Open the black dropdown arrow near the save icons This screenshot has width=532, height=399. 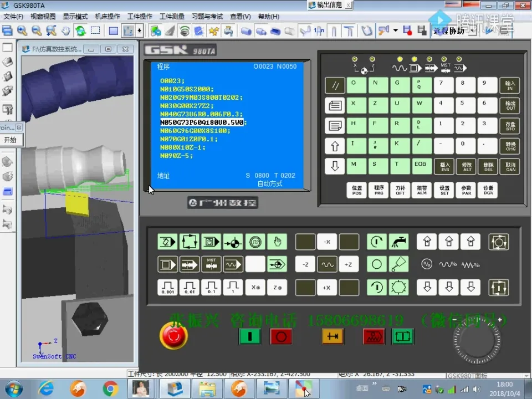[x=396, y=30]
